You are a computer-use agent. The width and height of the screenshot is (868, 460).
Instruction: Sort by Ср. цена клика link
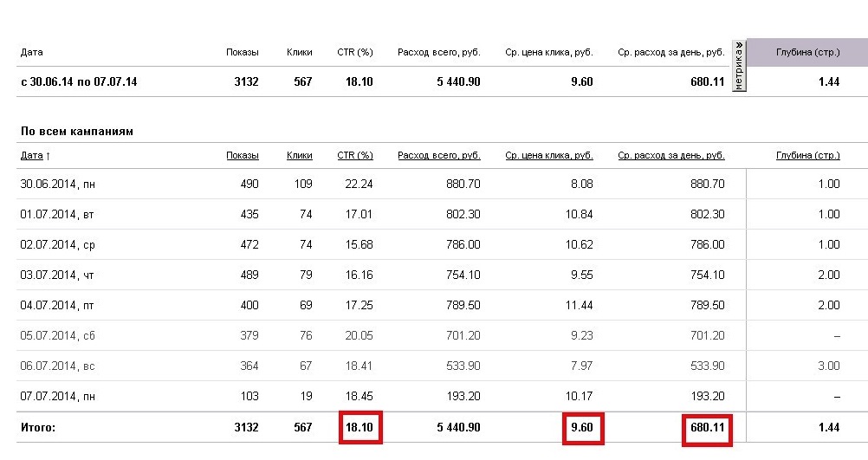coord(549,156)
